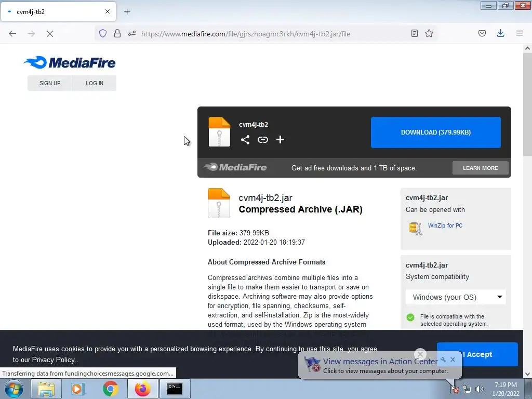Click the plus icon in the file panel

[280, 140]
